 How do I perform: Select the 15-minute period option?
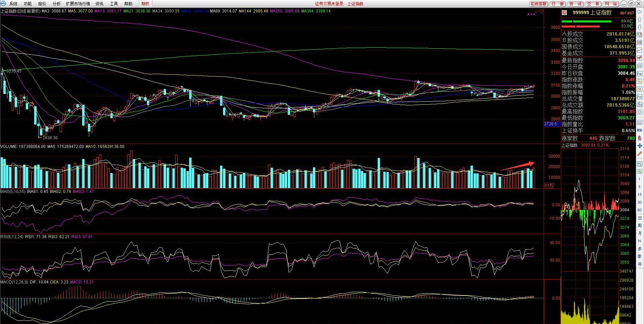(x=640, y=195)
